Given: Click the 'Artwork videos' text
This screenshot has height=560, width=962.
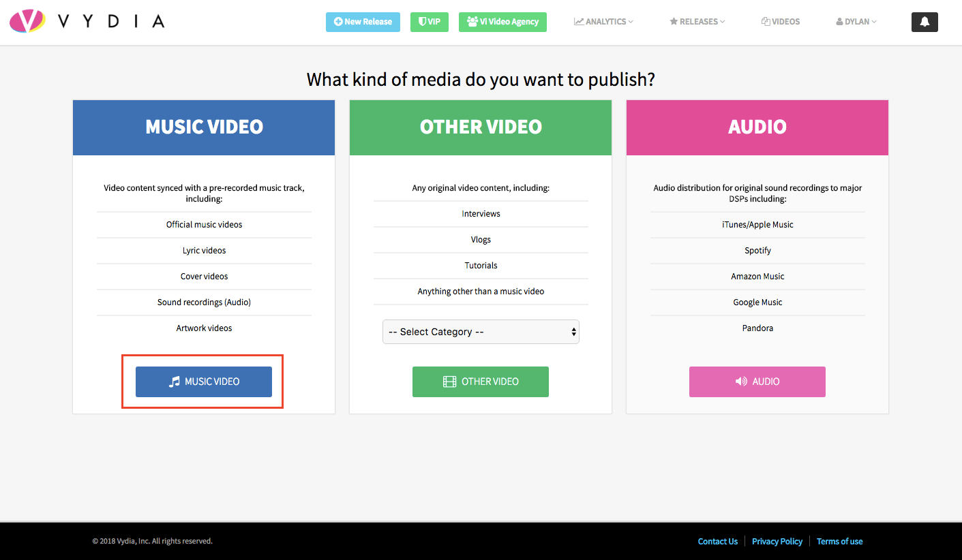Looking at the screenshot, I should [x=204, y=328].
